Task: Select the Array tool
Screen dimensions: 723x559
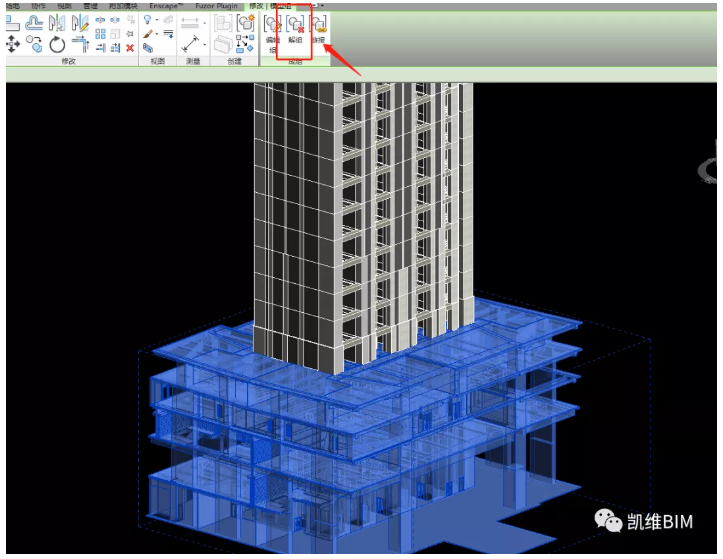Action: click(x=100, y=34)
